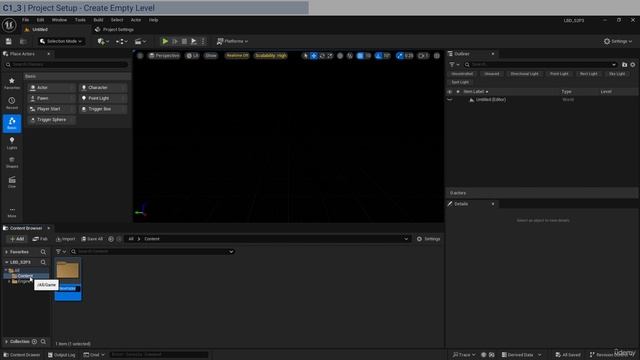Open the Window menu
Viewport: 640px width, 360px height.
tap(59, 20)
